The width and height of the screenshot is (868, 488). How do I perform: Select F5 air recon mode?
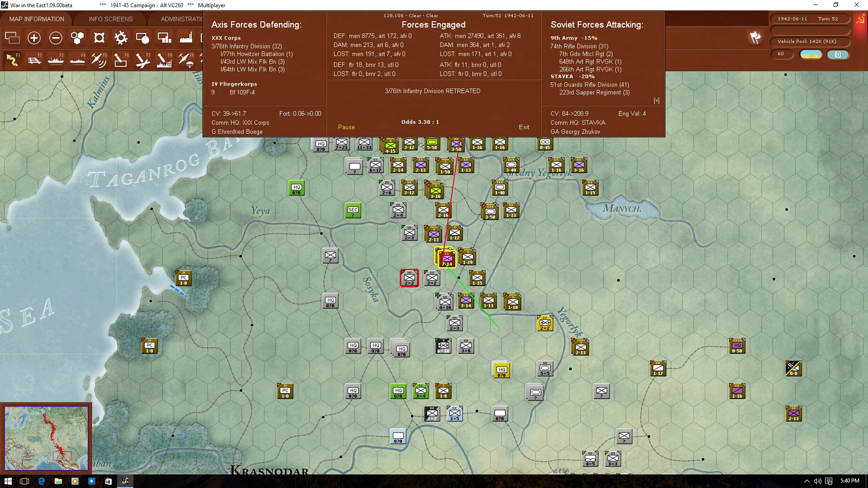[99, 60]
